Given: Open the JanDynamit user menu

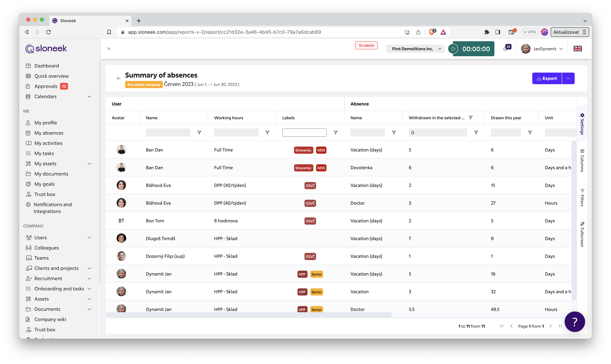Looking at the screenshot, I should [x=542, y=49].
